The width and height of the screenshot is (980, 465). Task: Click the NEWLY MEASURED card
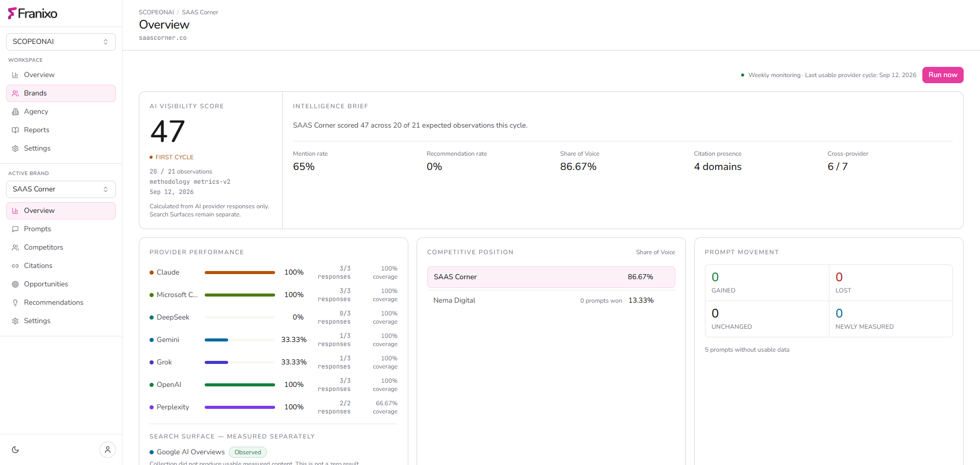891,319
